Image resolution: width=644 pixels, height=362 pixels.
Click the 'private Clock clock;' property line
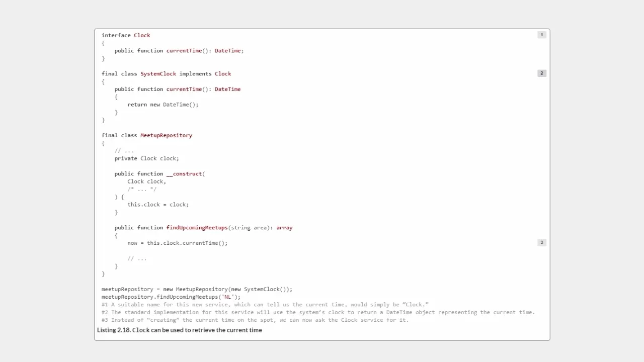pyautogui.click(x=146, y=158)
